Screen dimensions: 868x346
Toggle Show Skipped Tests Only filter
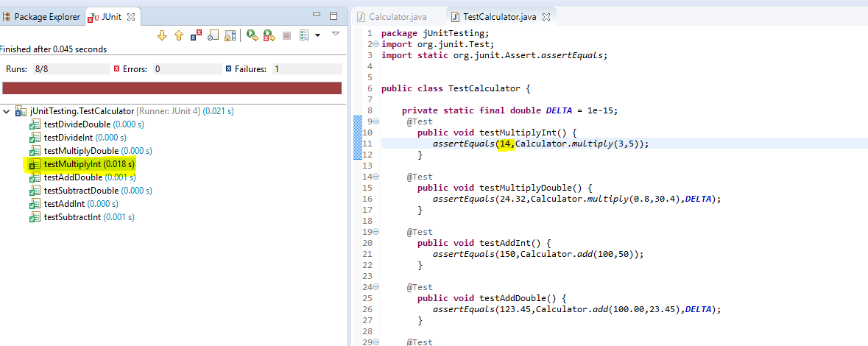(214, 36)
